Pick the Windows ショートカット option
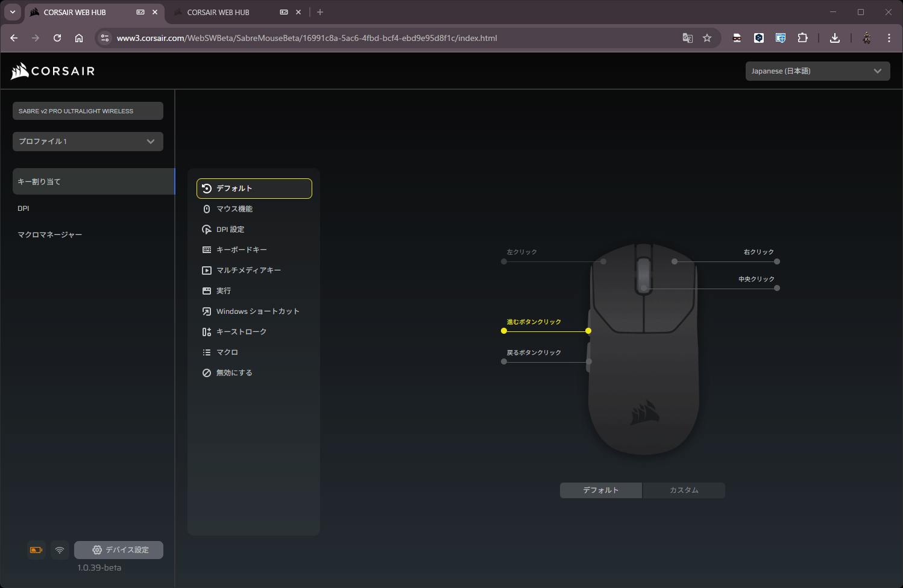903x588 pixels. (x=257, y=311)
